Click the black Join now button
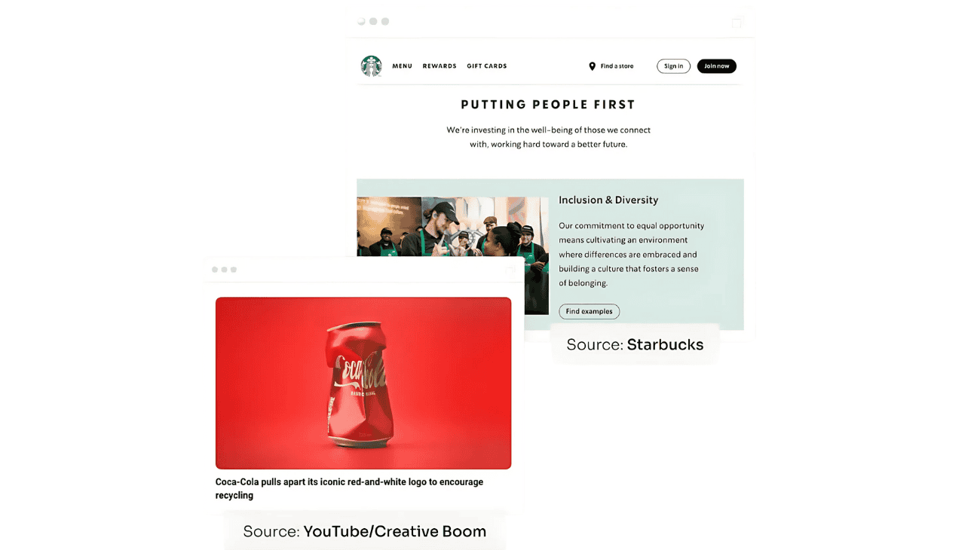Viewport: 980px width, 550px height. [716, 66]
